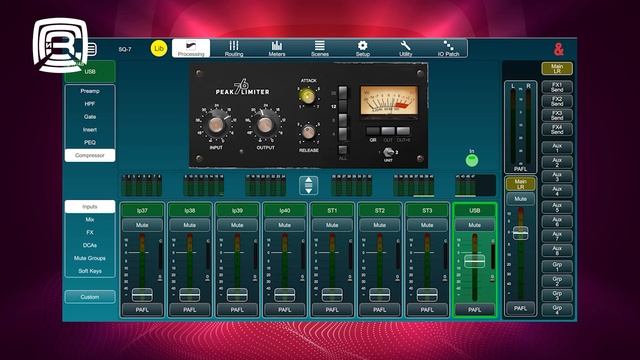Open the Insert processing section
This screenshot has width=640, height=360.
click(90, 130)
